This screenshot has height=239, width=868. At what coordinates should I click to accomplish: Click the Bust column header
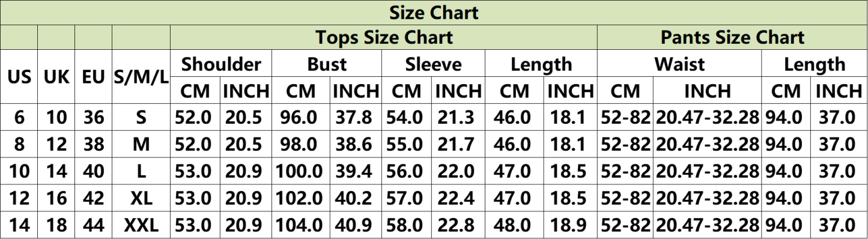click(x=327, y=64)
